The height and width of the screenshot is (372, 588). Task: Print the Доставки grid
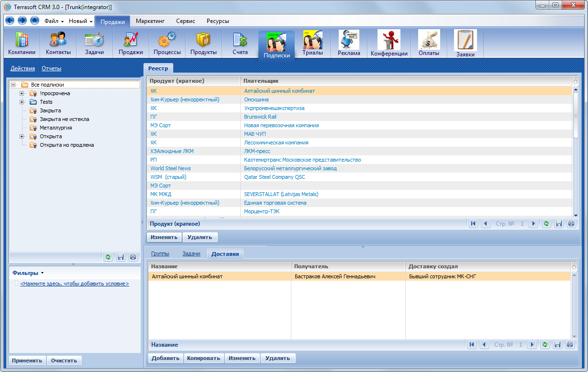click(x=570, y=344)
